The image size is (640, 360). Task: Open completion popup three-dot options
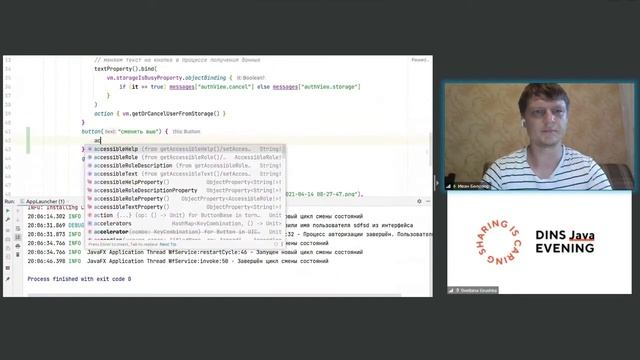pos(282,244)
